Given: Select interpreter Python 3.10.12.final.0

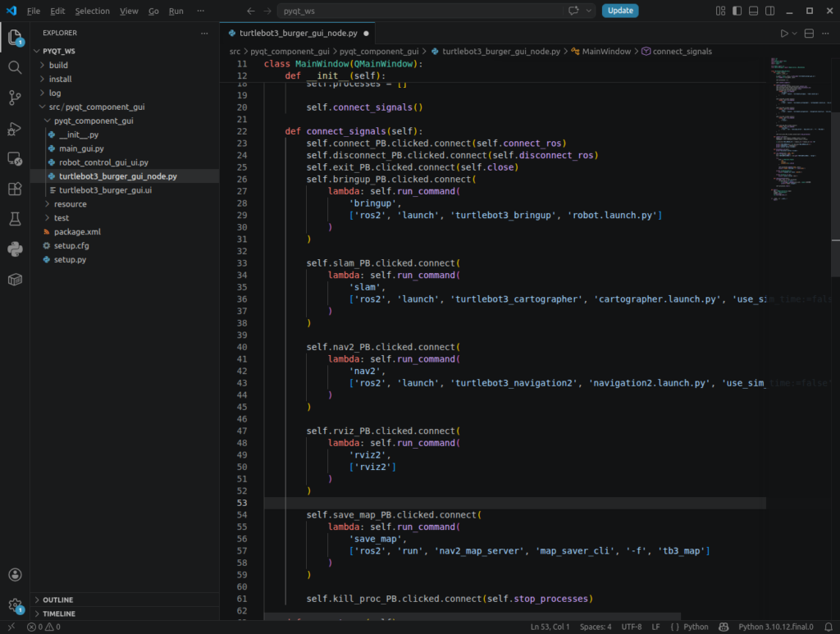Looking at the screenshot, I should [775, 627].
